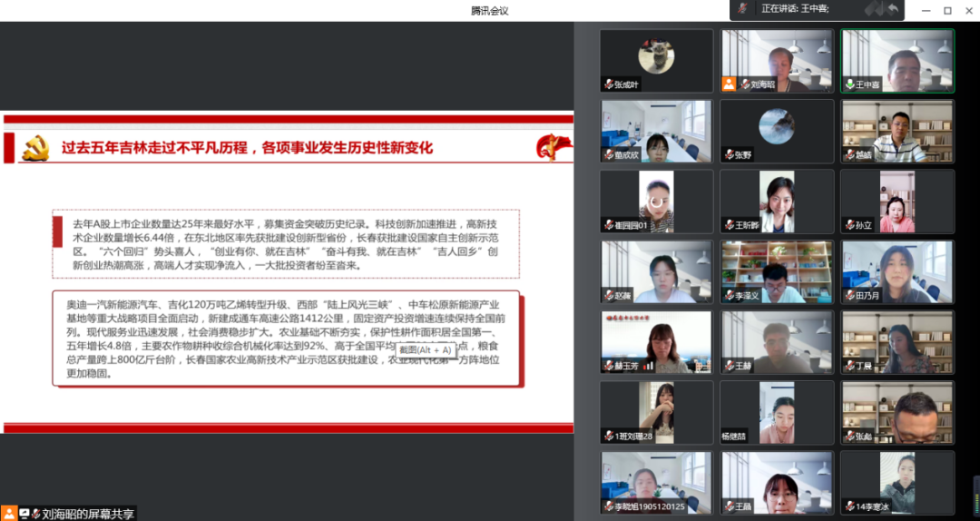Click the muted microphone icon in the speaking bar
The height and width of the screenshot is (521, 980).
743,8
